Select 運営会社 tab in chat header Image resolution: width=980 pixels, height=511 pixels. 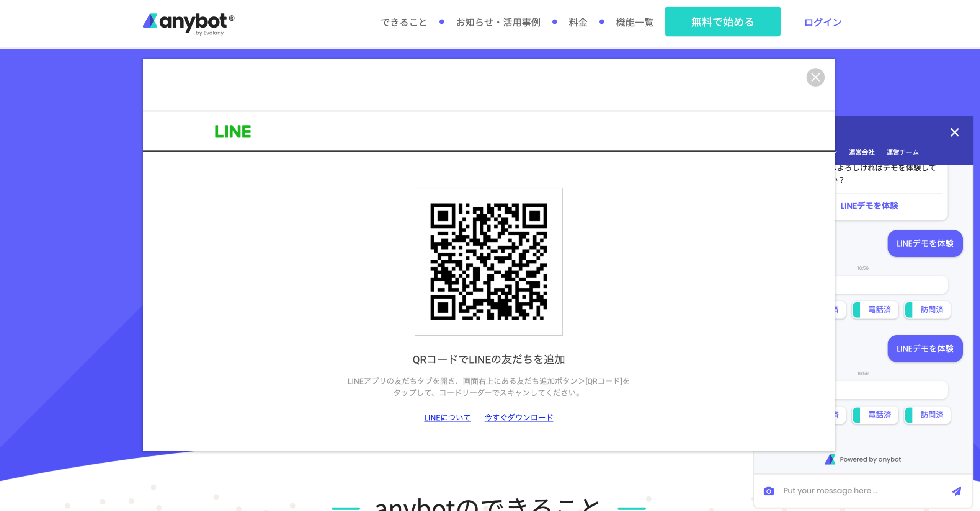(861, 152)
